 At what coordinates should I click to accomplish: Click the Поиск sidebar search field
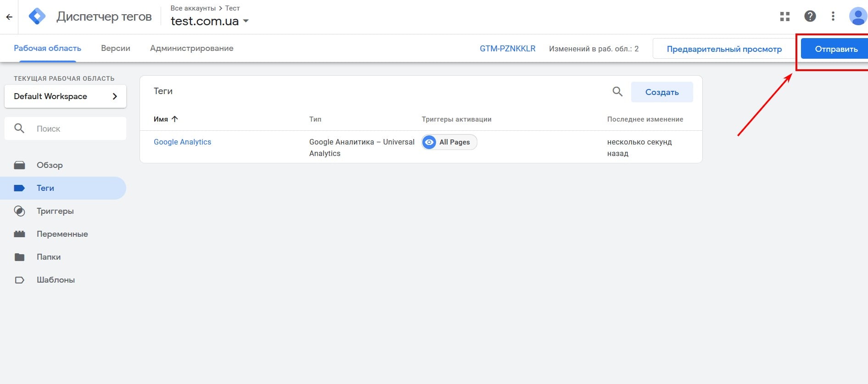coord(73,129)
